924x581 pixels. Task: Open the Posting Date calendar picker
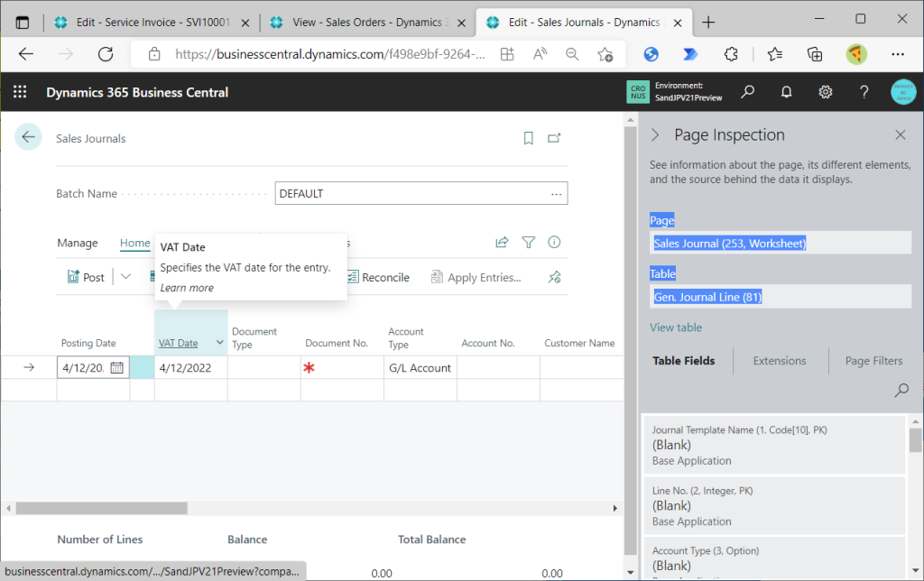(x=117, y=368)
